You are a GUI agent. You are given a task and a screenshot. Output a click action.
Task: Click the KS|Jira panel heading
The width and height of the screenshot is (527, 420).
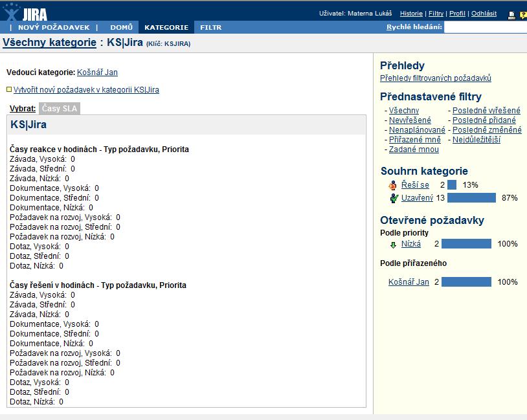click(28, 125)
